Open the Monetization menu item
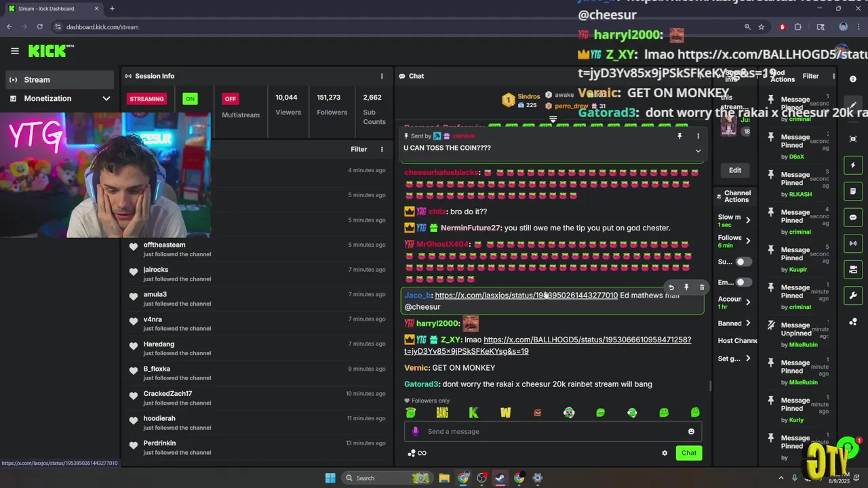868x488 pixels. [x=60, y=98]
